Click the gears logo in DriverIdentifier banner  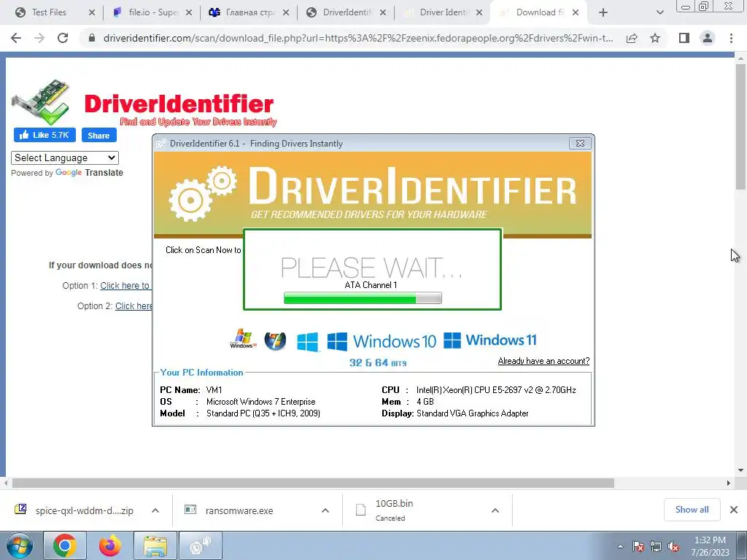203,192
